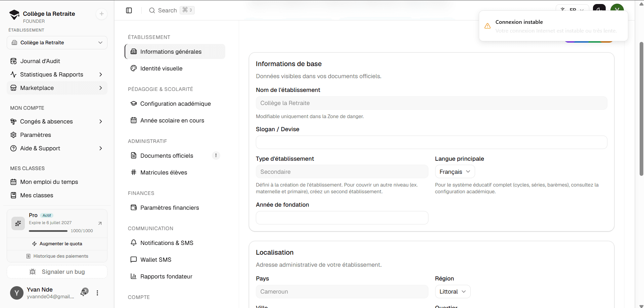Image resolution: width=644 pixels, height=308 pixels.
Task: Open the Pro plan external arrow icon
Action: coord(100,223)
